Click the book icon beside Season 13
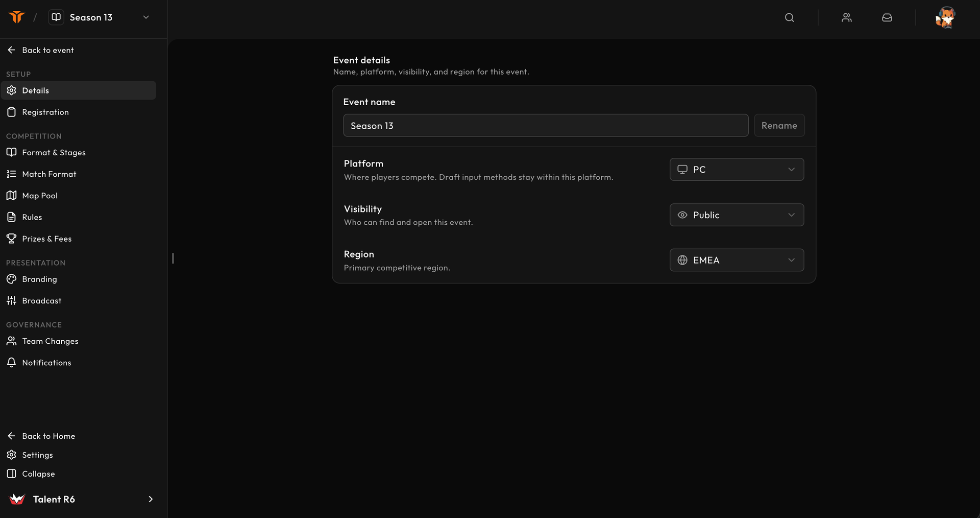This screenshot has width=980, height=518. point(56,17)
